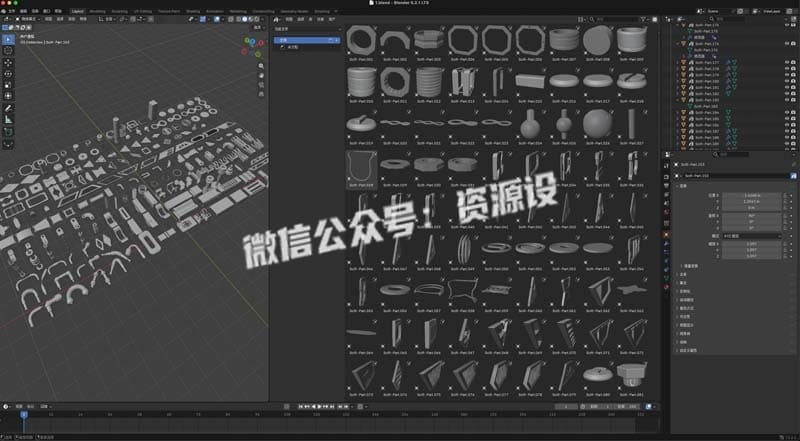Toggle the Scale Z lock icon
This screenshot has height=441, width=800.
click(x=785, y=256)
